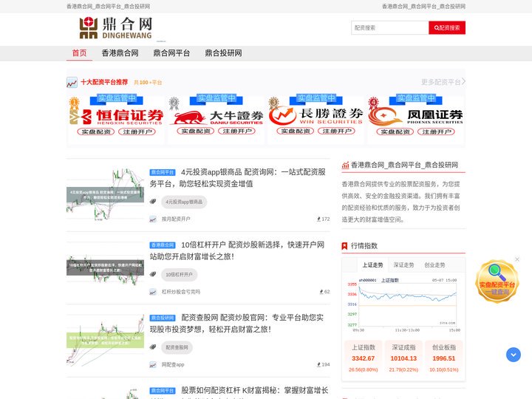532x399 pixels.
Task: Click 实盘配资 under 大牛證券
Action: click(196, 131)
